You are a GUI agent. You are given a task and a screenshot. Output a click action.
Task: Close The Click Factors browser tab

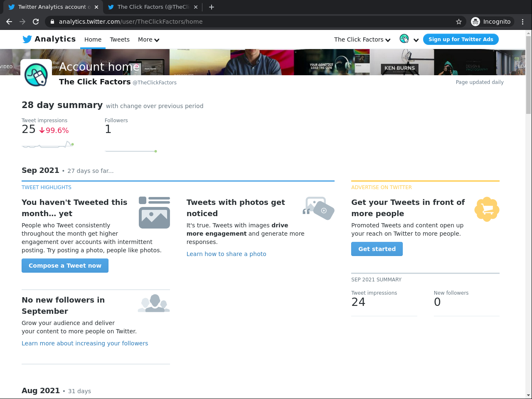point(196,7)
